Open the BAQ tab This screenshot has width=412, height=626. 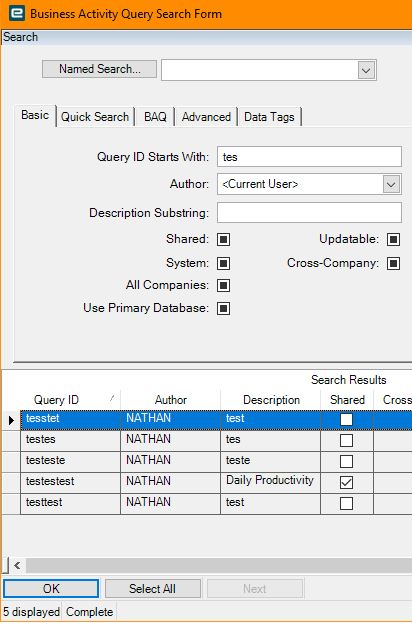pos(155,117)
